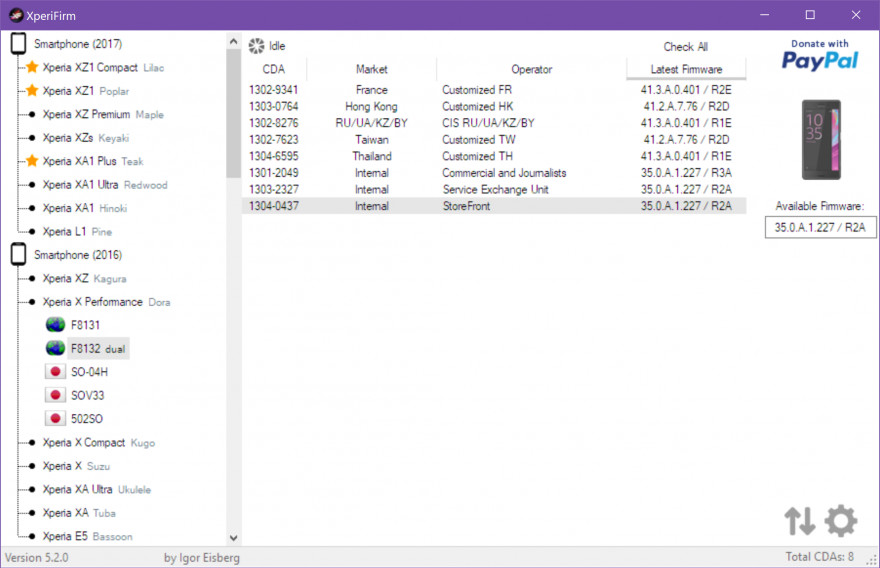
Task: Click the globe icon next to F8132 dual
Action: 55,349
